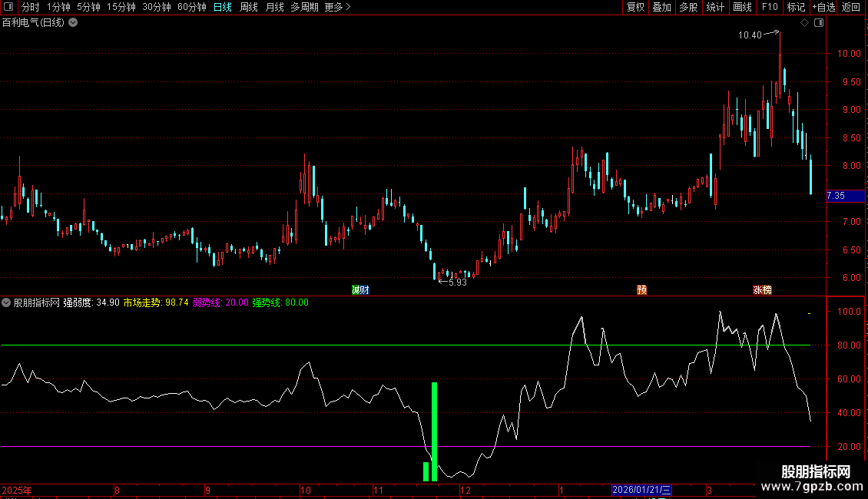Image resolution: width=868 pixels, height=499 pixels.
Task: Add stock with +自选 button
Action: [x=823, y=7]
